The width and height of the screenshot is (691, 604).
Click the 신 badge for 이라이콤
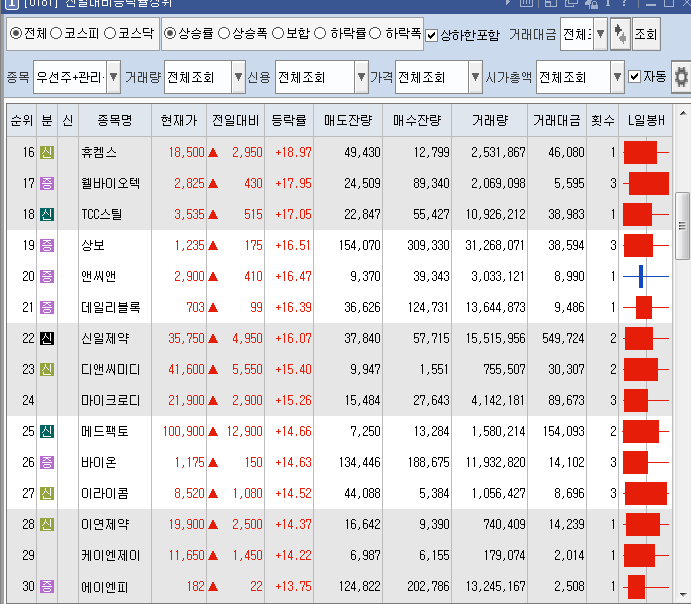[x=47, y=493]
